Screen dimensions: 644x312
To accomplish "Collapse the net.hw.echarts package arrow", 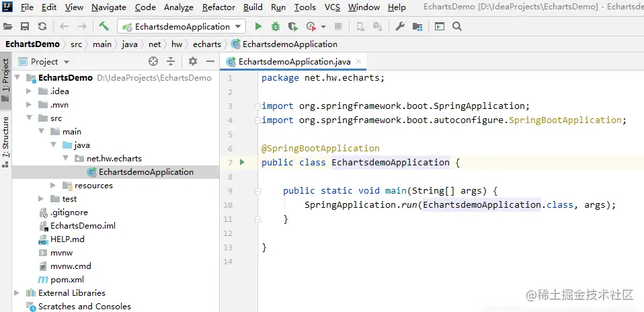I will 66,158.
